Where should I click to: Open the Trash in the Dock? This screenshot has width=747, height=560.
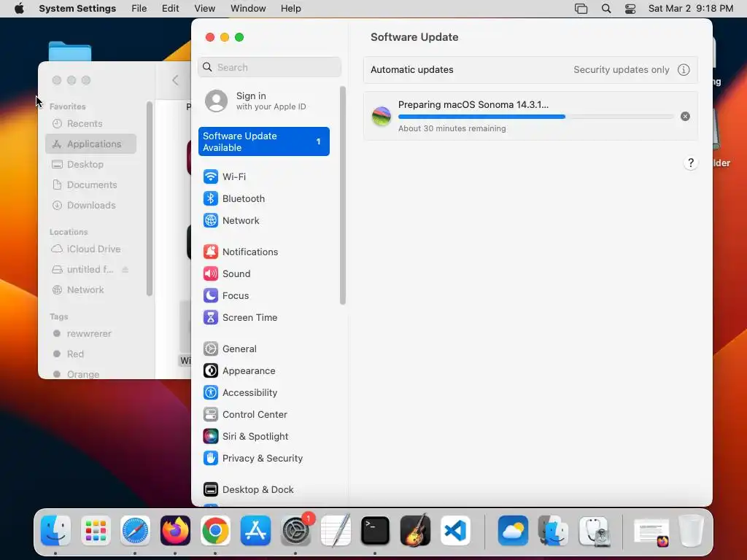(692, 531)
